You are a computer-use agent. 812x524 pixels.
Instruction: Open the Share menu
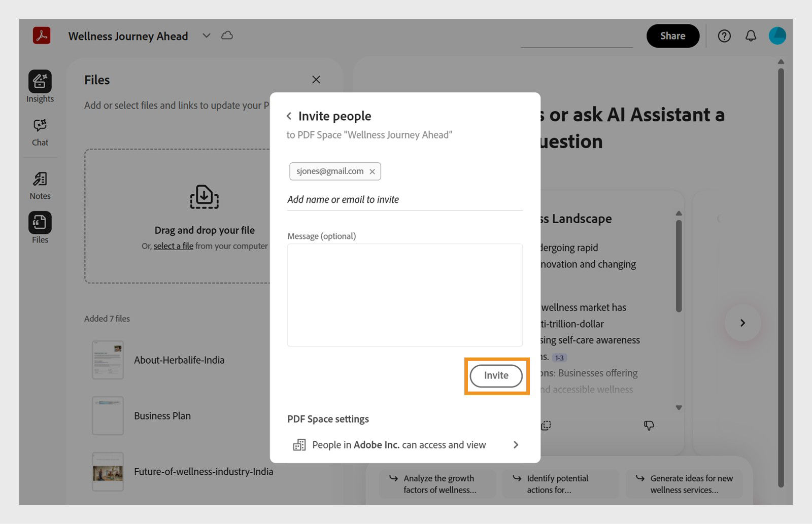click(x=672, y=36)
